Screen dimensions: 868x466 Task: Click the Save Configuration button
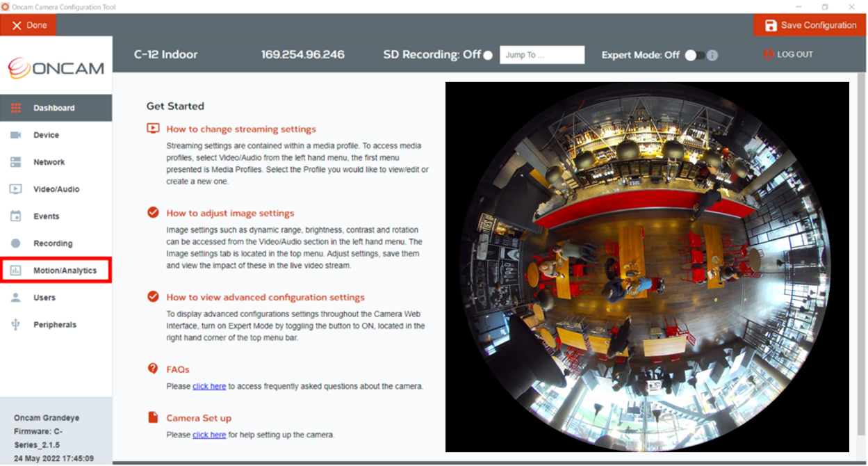pos(810,25)
